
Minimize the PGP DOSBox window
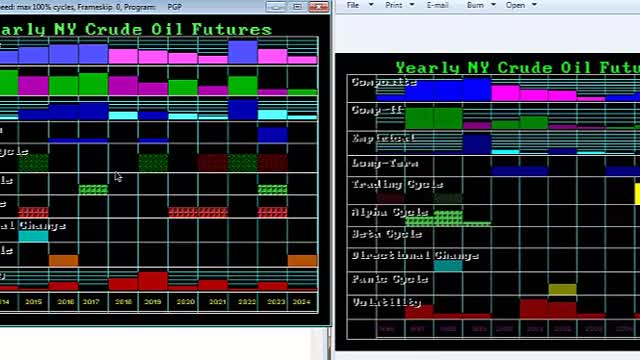point(276,7)
